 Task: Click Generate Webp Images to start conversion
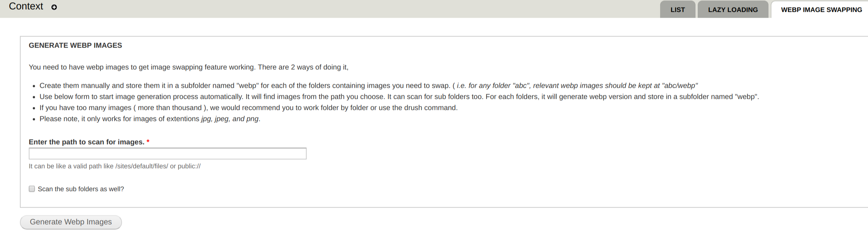click(x=70, y=222)
